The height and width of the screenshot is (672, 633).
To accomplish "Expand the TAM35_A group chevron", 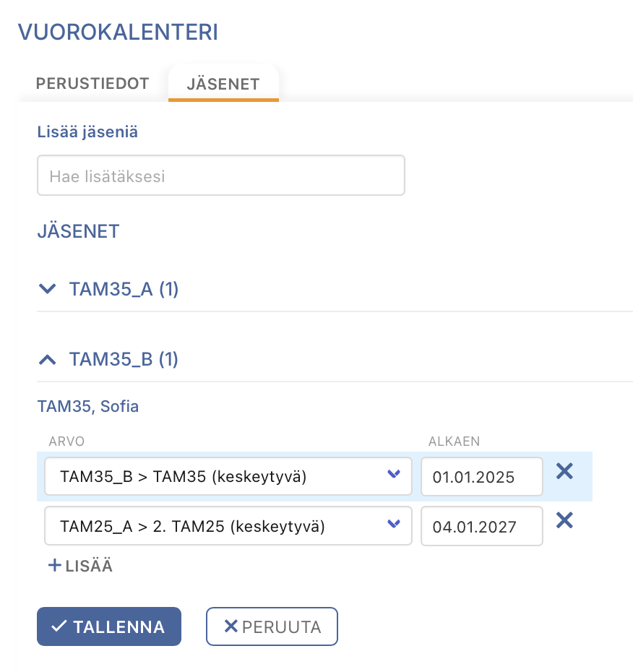I will [x=47, y=288].
